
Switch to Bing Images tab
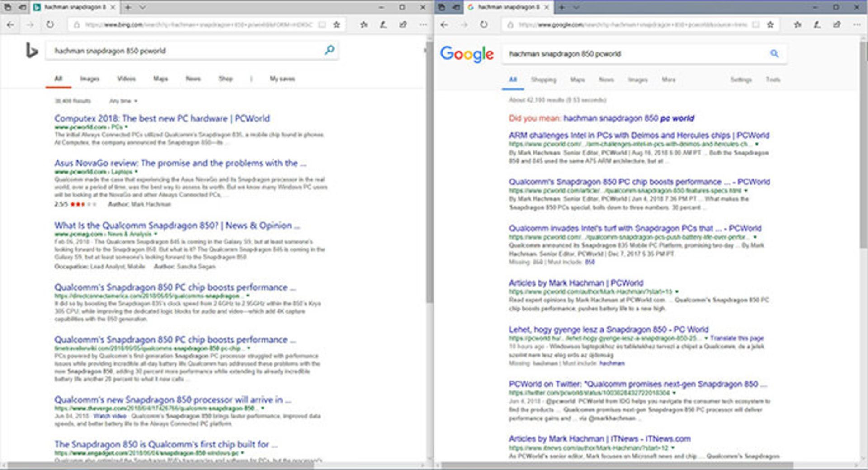(x=90, y=79)
